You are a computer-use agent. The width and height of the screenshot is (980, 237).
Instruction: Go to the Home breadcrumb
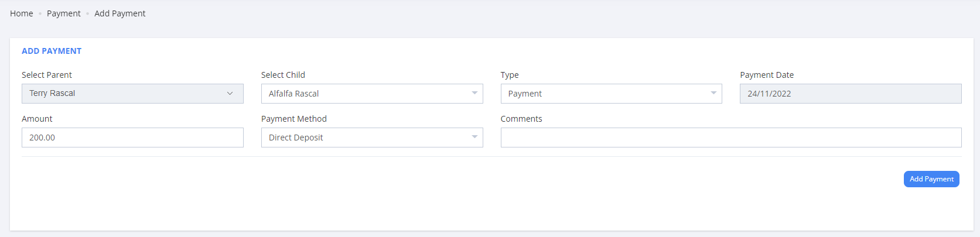point(22,13)
